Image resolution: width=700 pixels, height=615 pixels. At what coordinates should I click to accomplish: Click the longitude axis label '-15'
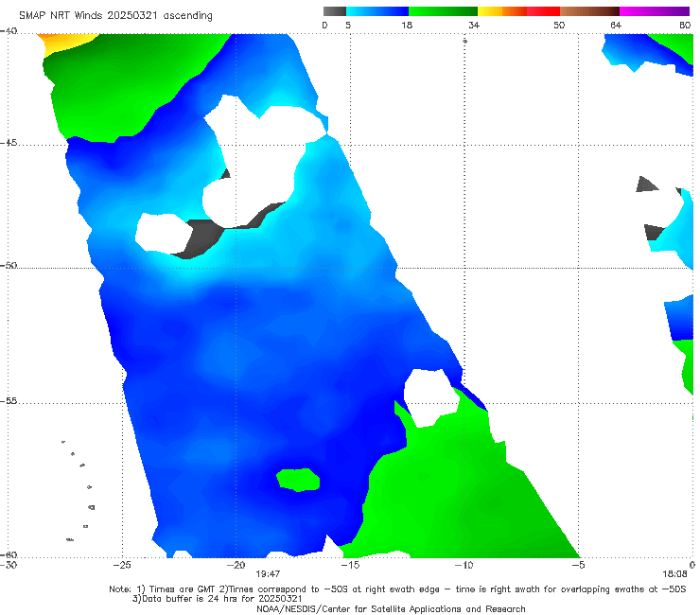point(350,565)
